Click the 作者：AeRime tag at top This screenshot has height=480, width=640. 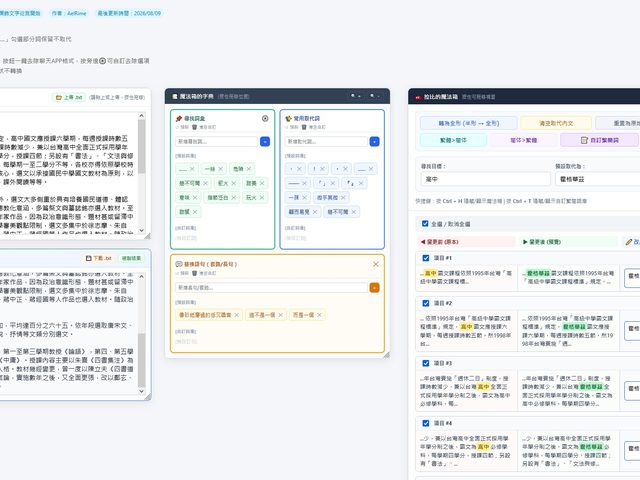tap(69, 13)
